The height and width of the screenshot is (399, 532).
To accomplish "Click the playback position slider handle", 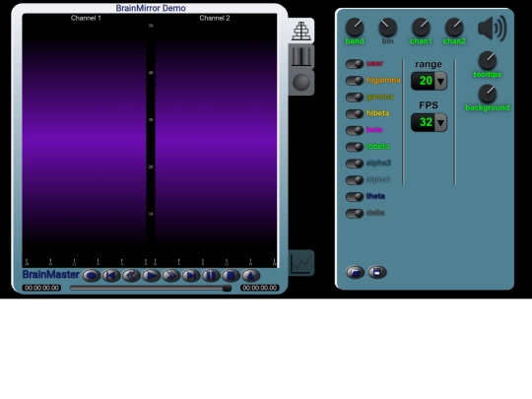I will pyautogui.click(x=227, y=288).
